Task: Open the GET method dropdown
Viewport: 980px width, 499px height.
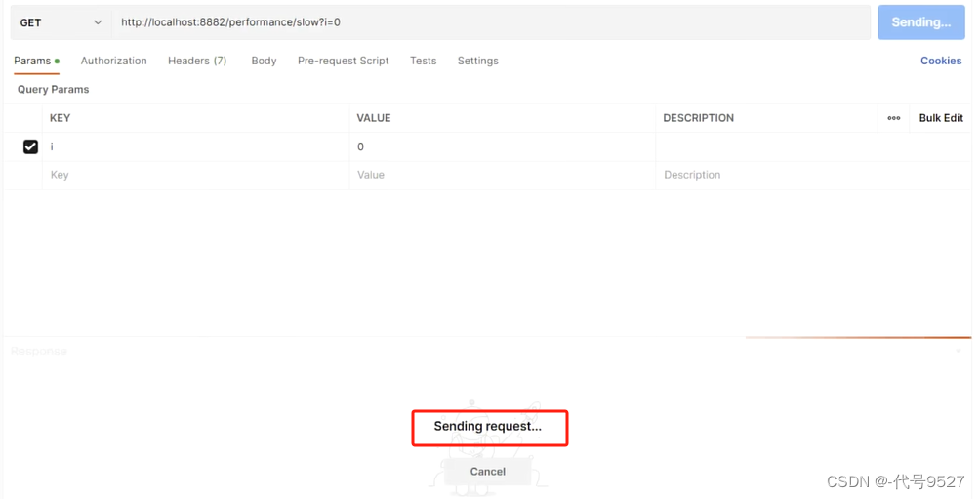Action: [61, 22]
